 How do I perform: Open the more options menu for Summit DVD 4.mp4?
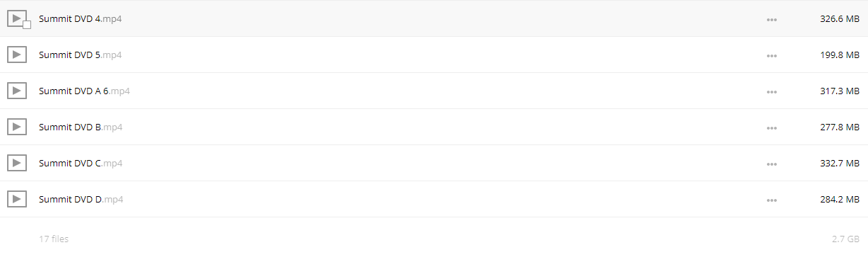tap(772, 19)
